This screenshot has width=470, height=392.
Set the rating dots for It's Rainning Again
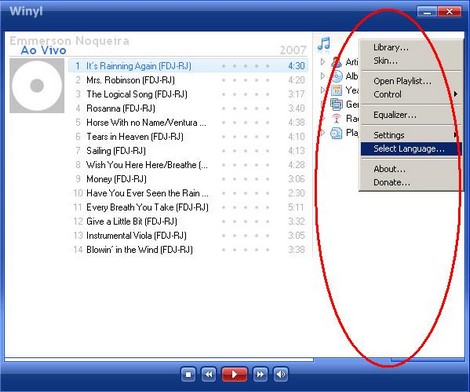coord(245,66)
